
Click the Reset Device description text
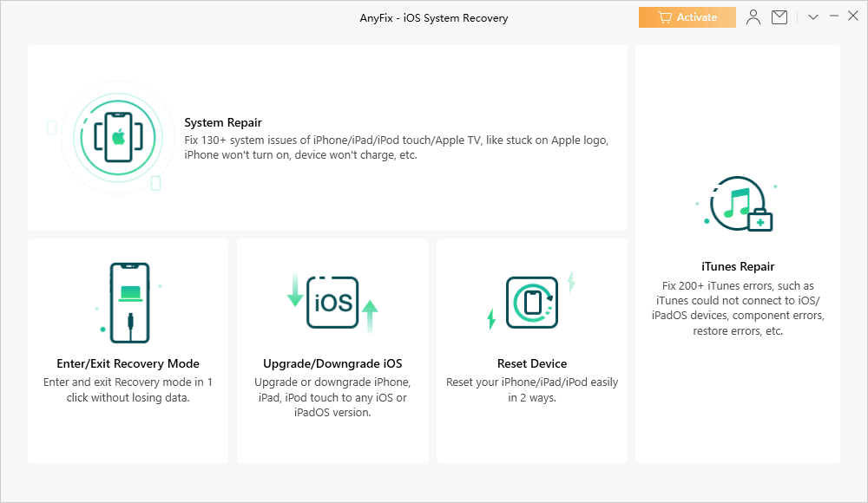click(x=532, y=390)
